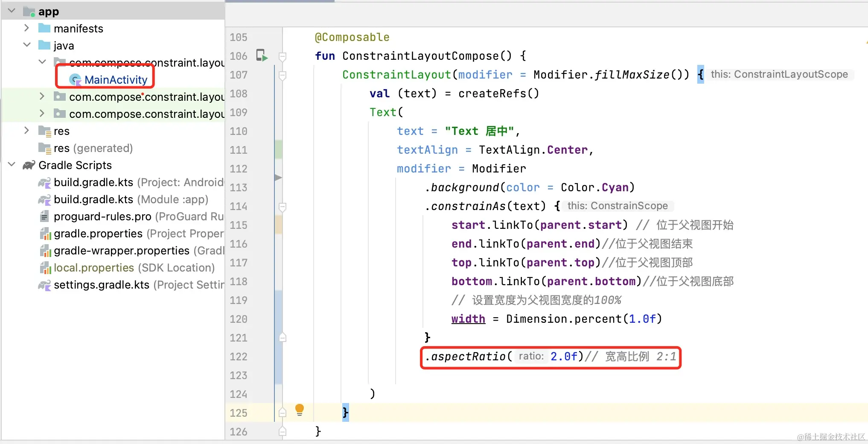Open local.properties (SDK Location)
The width and height of the screenshot is (868, 444).
(x=134, y=268)
